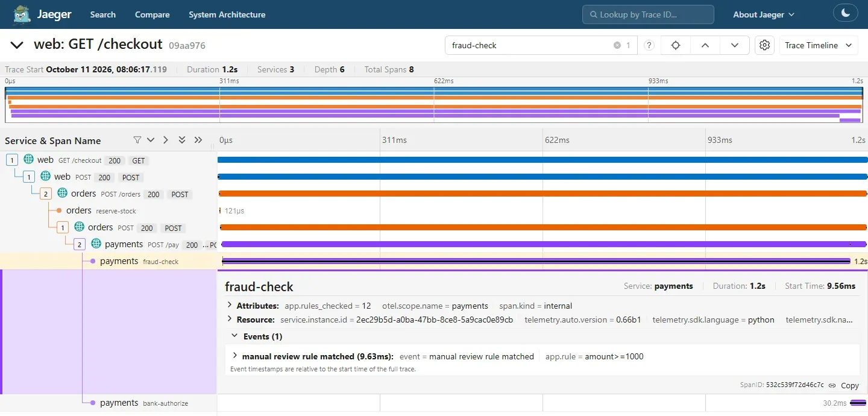Select the payments bank-authorize span row
This screenshot has height=416, width=868.
(x=108, y=403)
